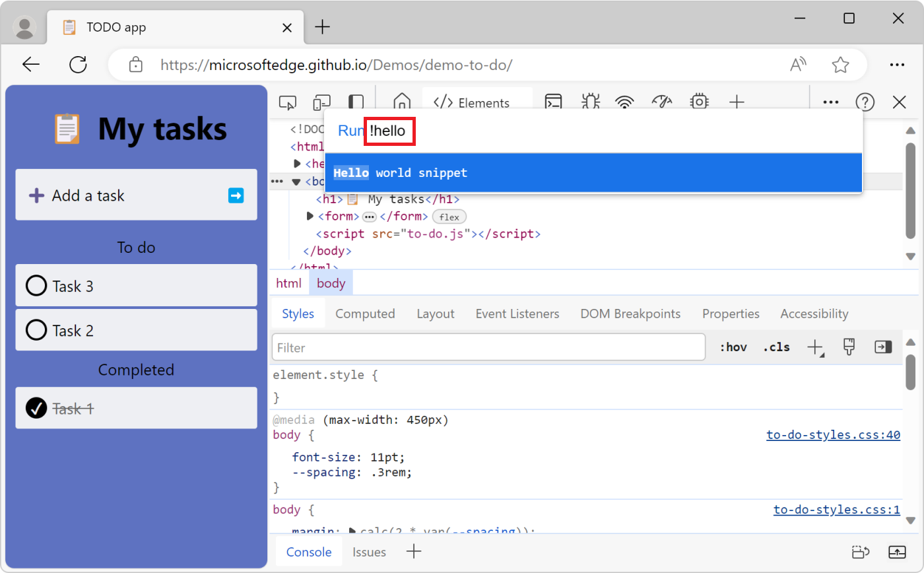Viewport: 924px width, 573px height.
Task: Select the Inspect element tool
Action: click(x=287, y=102)
